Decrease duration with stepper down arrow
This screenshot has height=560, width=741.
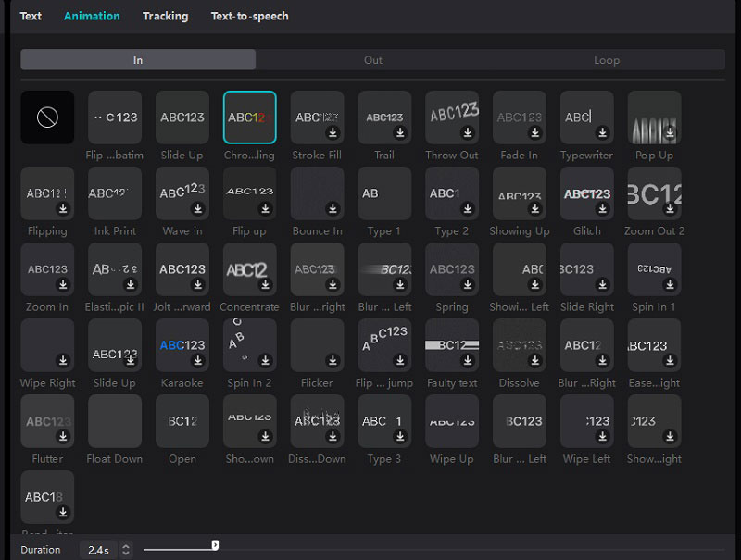tap(126, 554)
